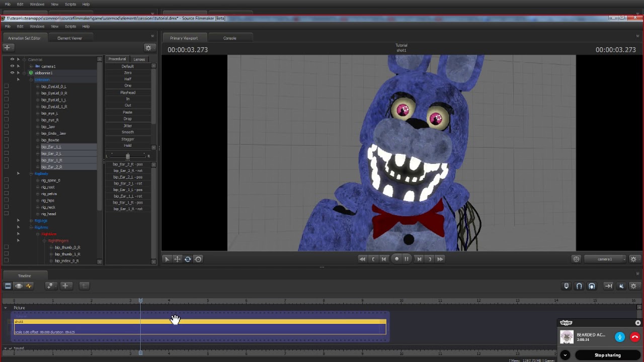Choose the move manipulator tool
This screenshot has height=362, width=644.
(177, 259)
